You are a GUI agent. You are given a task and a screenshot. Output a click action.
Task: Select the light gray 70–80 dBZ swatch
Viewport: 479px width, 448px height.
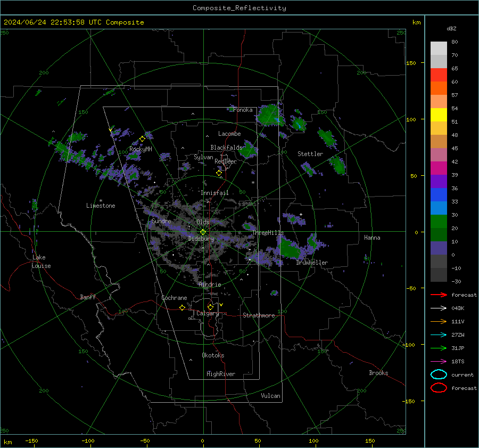coord(439,48)
